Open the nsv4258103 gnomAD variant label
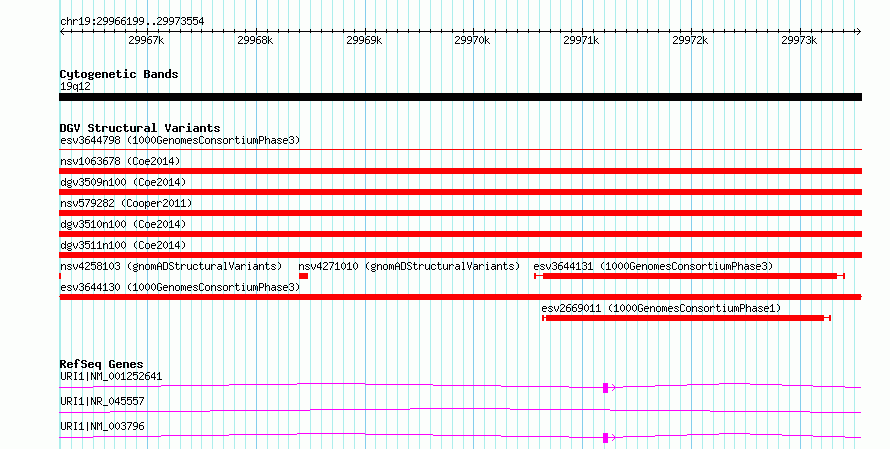Viewport: 890px width, 449px height. [x=171, y=266]
